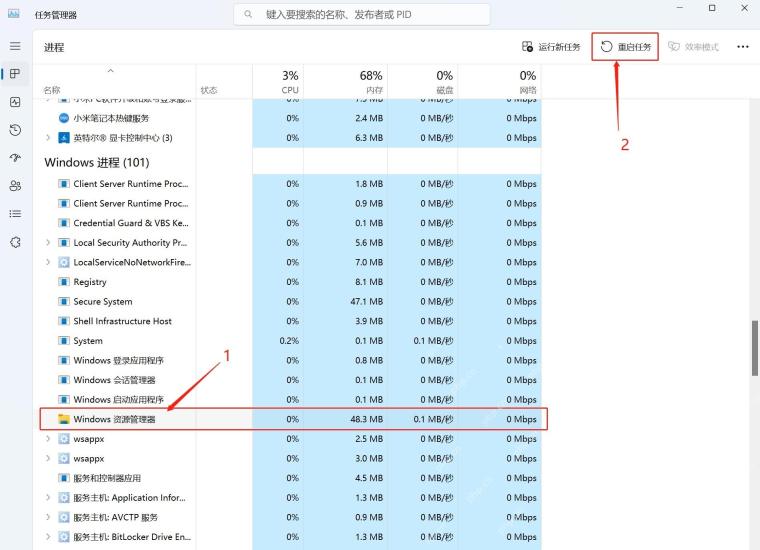Click 47.1 MB memory value of Secure System
The width and height of the screenshot is (760, 550).
[366, 301]
